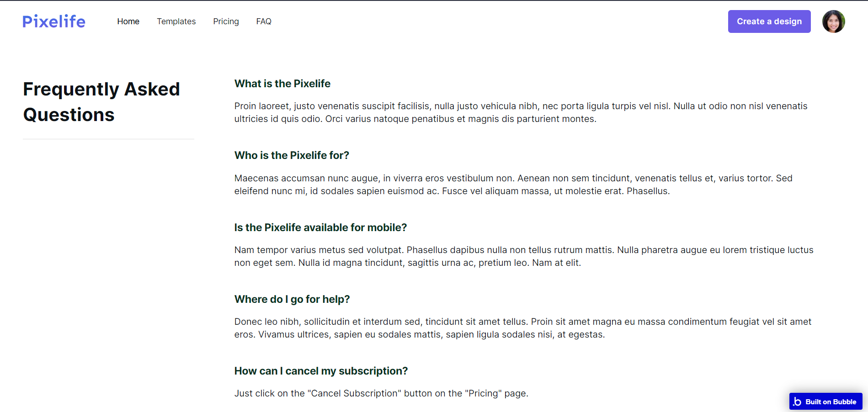The height and width of the screenshot is (412, 868).
Task: Click the answer starting 'Maecenas accumsan'
Action: click(x=513, y=185)
